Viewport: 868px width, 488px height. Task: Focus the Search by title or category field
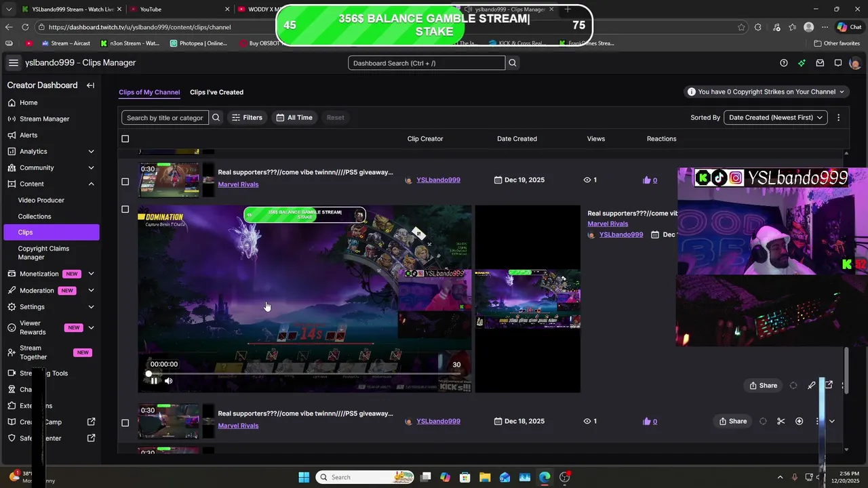point(165,117)
